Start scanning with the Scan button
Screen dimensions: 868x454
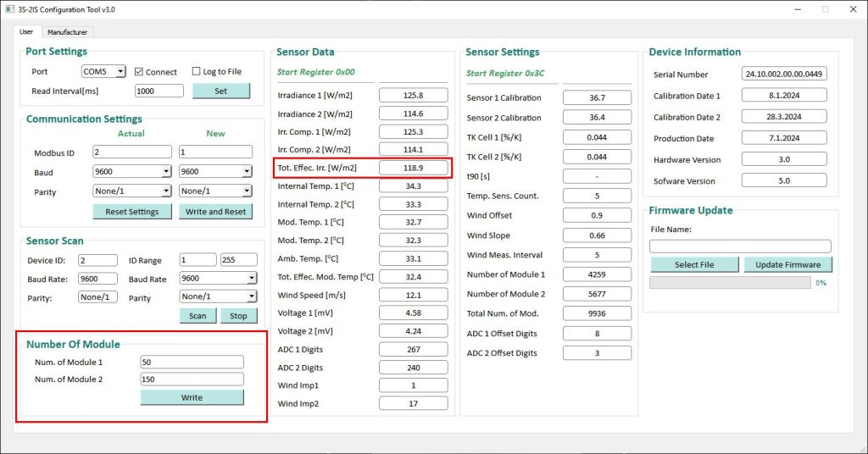click(x=198, y=316)
